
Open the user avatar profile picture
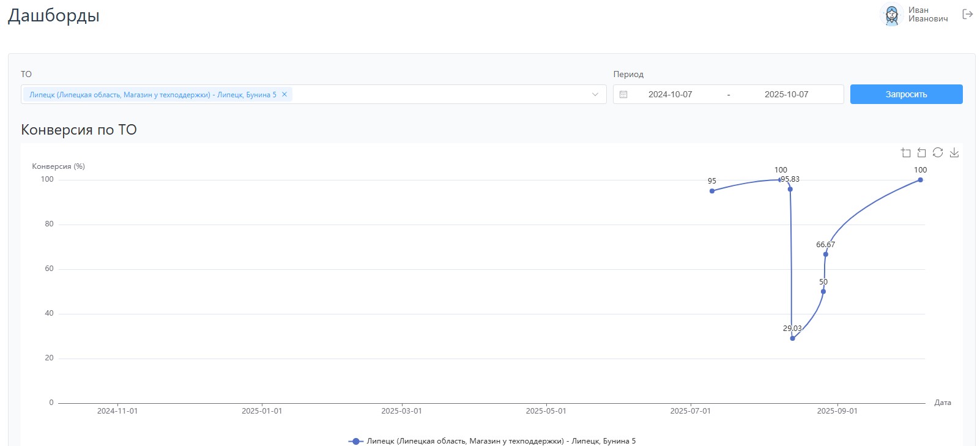click(891, 15)
